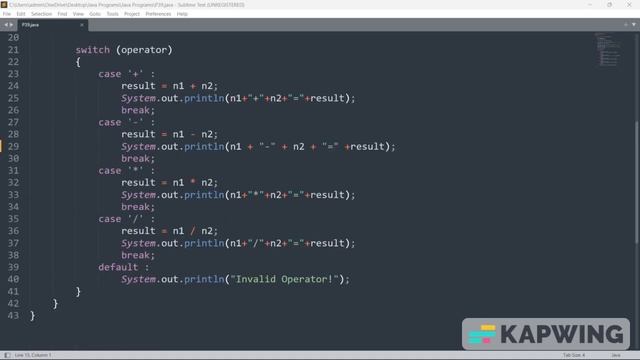The height and width of the screenshot is (360, 640).
Task: Open the Selection menu
Action: point(41,14)
